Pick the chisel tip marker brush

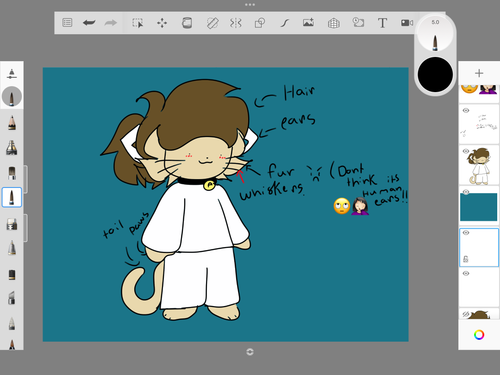point(12,298)
